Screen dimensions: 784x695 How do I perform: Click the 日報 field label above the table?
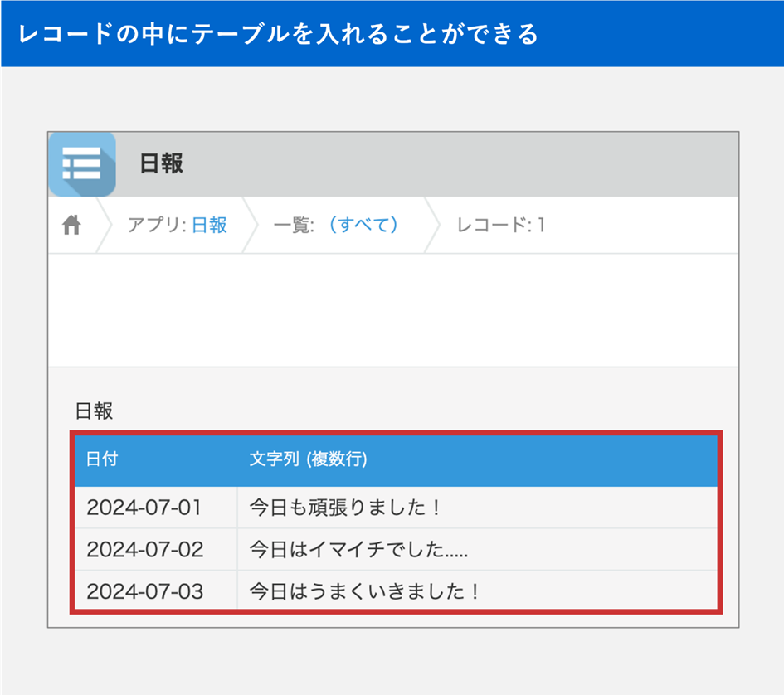tap(94, 411)
